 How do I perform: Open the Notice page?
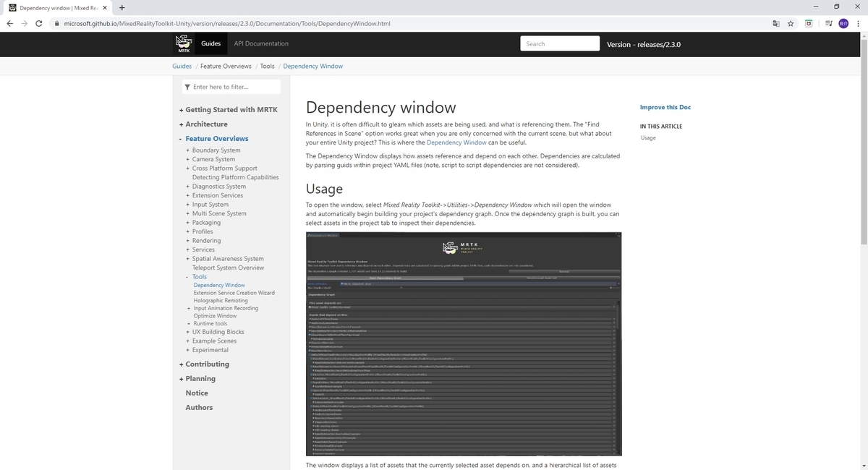(x=197, y=393)
